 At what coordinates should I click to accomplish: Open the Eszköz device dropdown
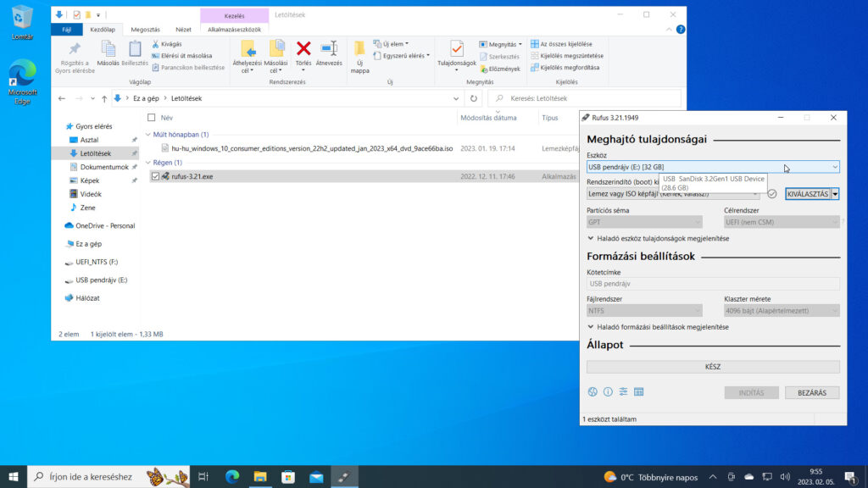[x=712, y=167]
